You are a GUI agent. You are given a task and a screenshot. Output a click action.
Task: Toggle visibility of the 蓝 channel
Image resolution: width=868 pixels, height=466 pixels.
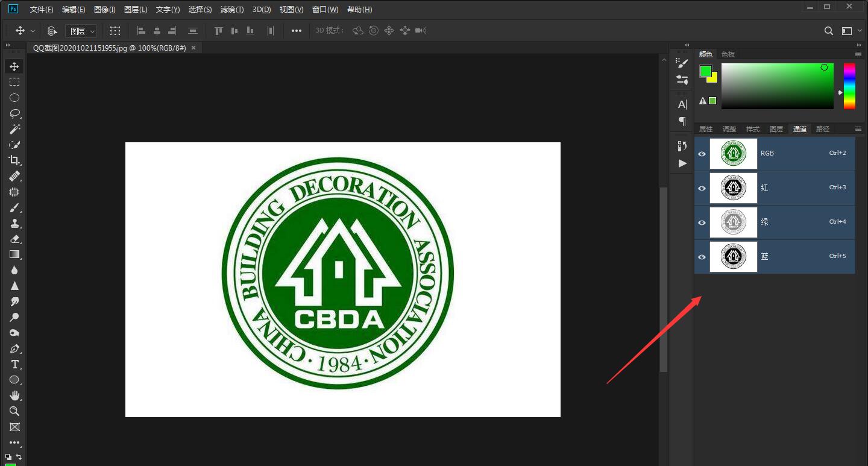(x=702, y=257)
